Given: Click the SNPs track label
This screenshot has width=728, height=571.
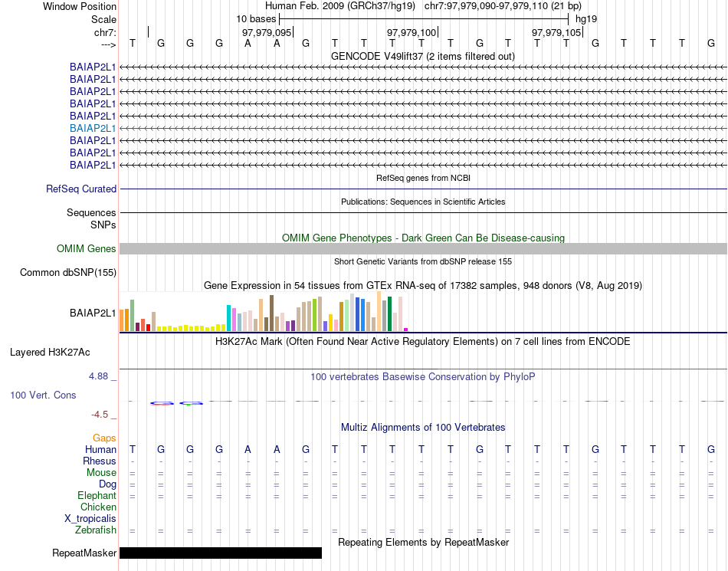Looking at the screenshot, I should [103, 225].
